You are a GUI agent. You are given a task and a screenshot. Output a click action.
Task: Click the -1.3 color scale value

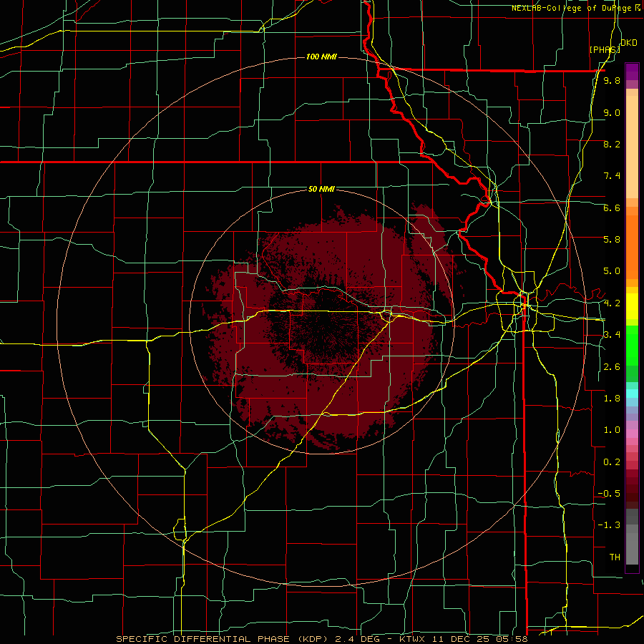tap(609, 525)
